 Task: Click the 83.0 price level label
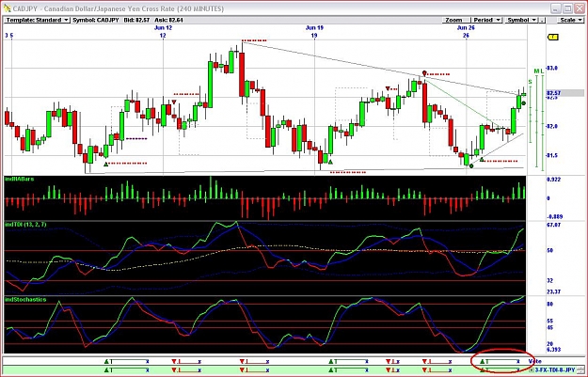click(553, 68)
